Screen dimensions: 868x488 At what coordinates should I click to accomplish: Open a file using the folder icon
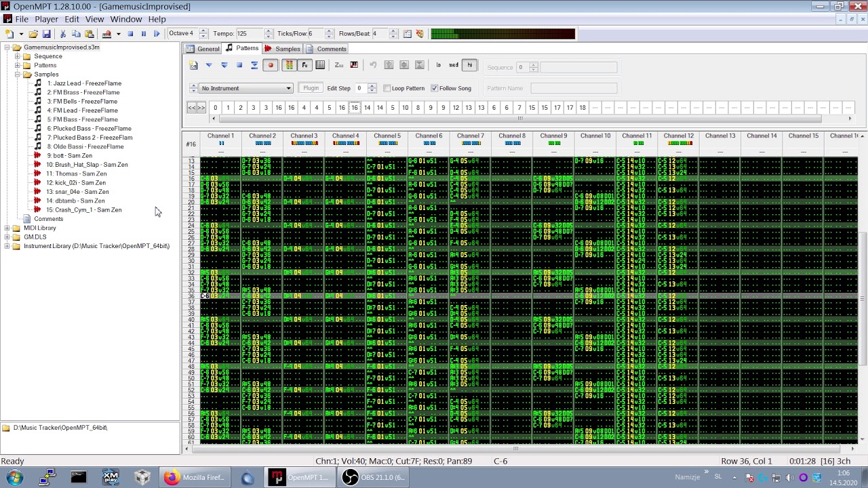(x=33, y=34)
